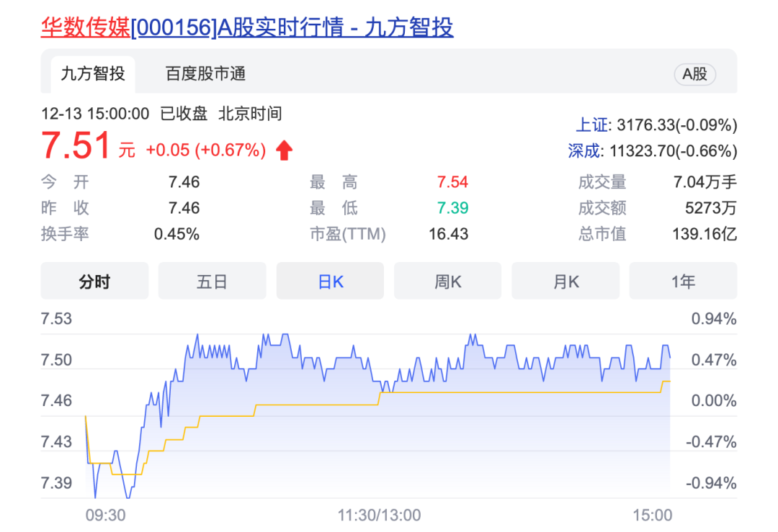778x532 pixels.
Task: Open the 日K chart tab
Action: 330,281
